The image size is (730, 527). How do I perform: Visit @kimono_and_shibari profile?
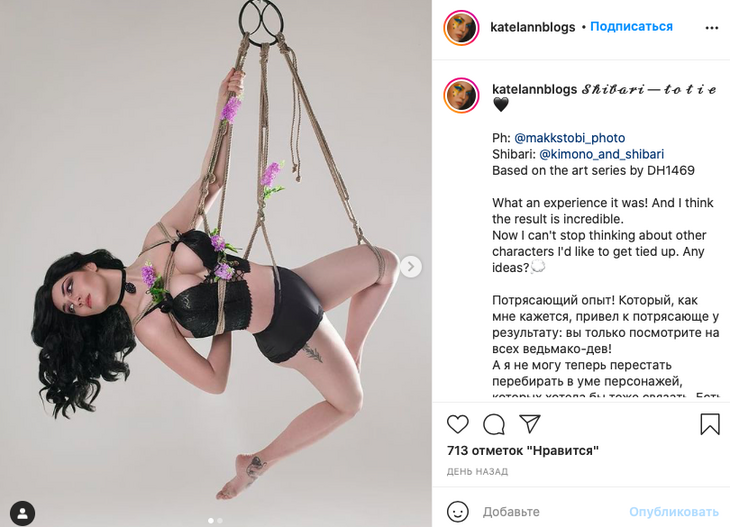point(601,154)
